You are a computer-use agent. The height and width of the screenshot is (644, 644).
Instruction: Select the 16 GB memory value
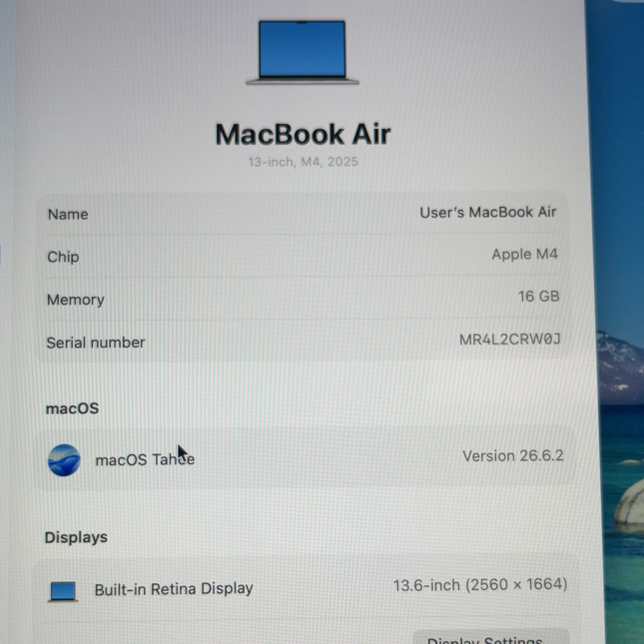pos(538,297)
